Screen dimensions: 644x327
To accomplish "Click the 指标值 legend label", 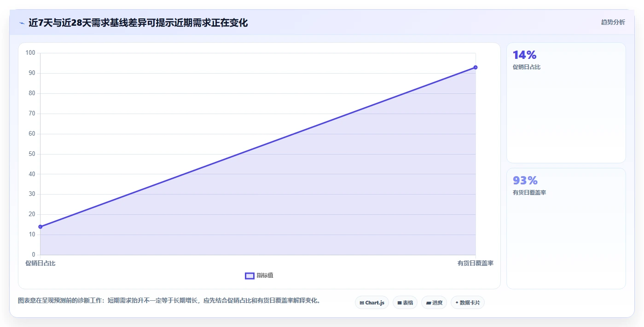I will 265,275.
